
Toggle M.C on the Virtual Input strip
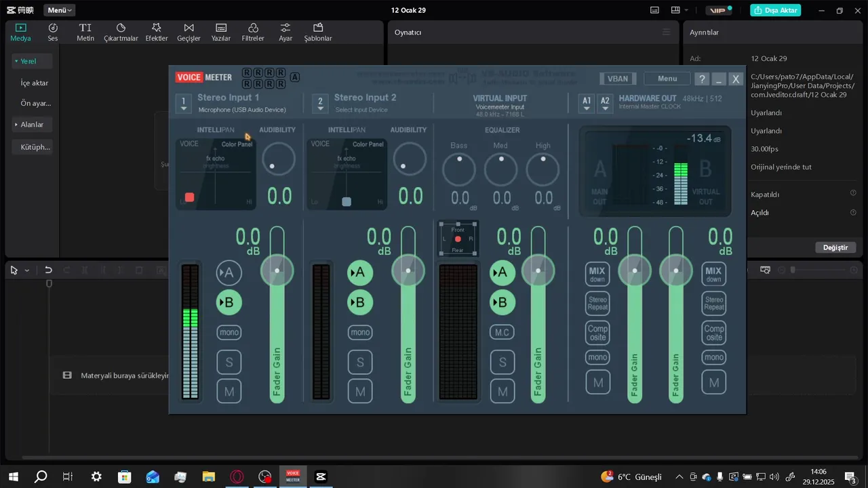502,332
